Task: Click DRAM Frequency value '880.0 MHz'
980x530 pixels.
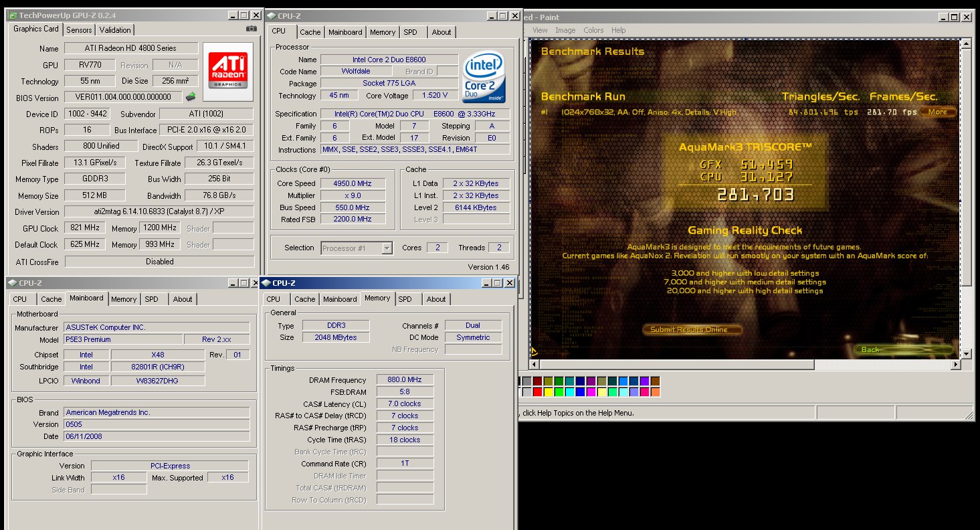Action: click(405, 380)
